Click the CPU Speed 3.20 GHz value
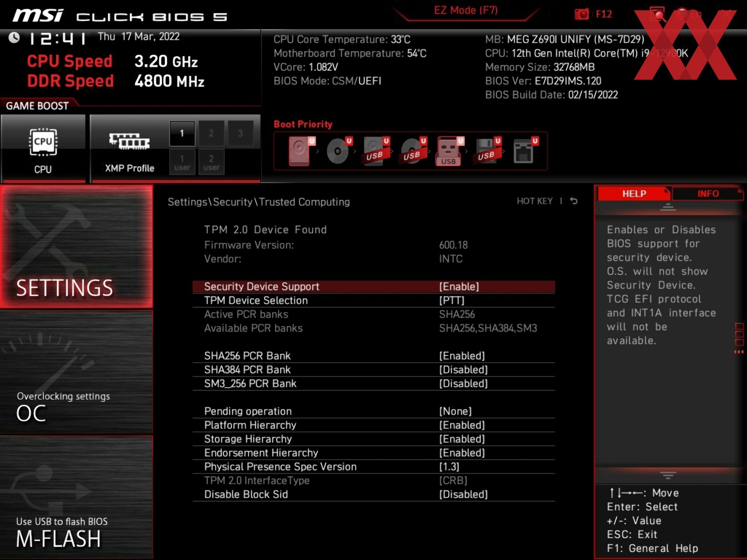Viewport: 747px width, 560px height. [166, 61]
